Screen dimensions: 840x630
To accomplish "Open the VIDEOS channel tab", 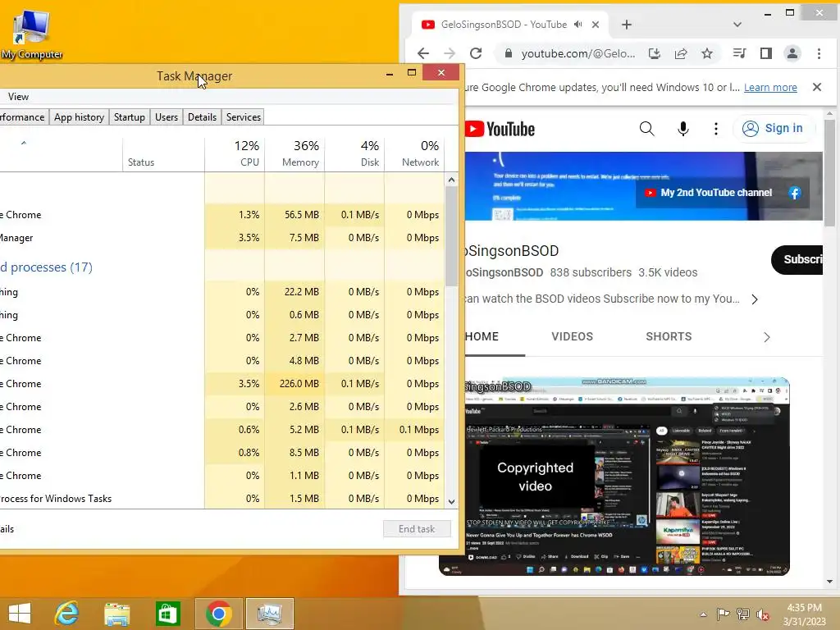I will coord(572,336).
